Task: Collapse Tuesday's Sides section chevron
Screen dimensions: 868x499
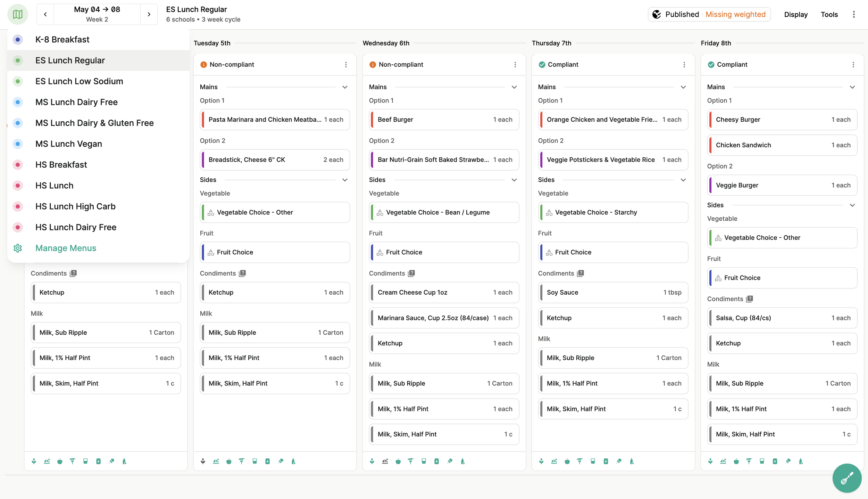Action: click(x=345, y=180)
